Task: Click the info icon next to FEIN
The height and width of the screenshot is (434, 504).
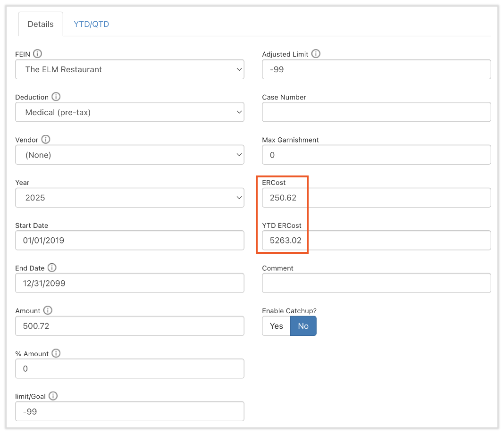Action: point(38,54)
